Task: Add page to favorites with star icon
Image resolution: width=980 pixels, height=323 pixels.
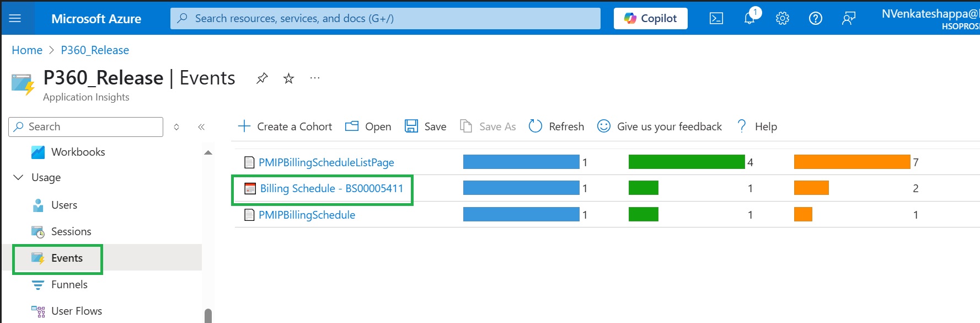Action: (x=288, y=78)
